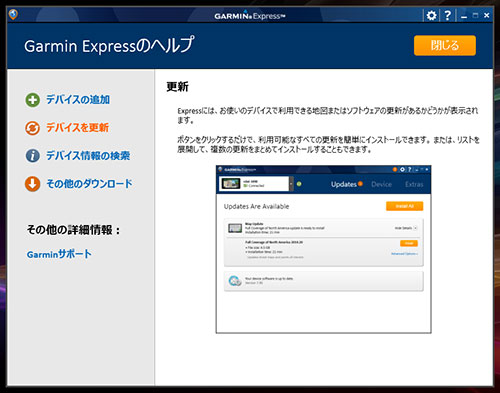
Task: Click the blue info icon for デバイス情報の検索
Action: [x=32, y=156]
